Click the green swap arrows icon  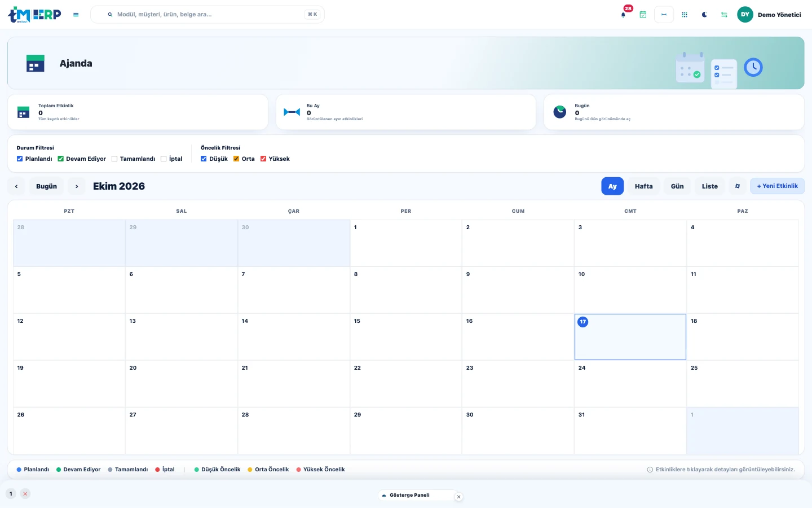[x=724, y=15]
